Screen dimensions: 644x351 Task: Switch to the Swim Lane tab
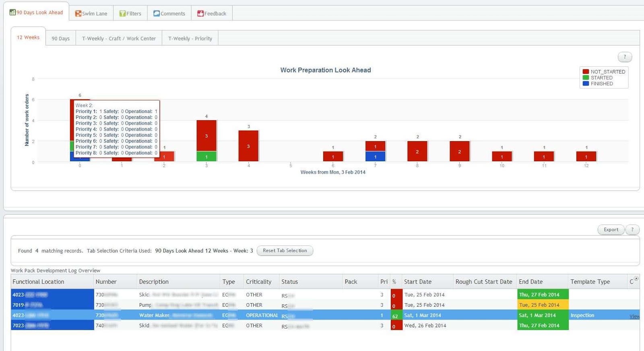point(91,13)
